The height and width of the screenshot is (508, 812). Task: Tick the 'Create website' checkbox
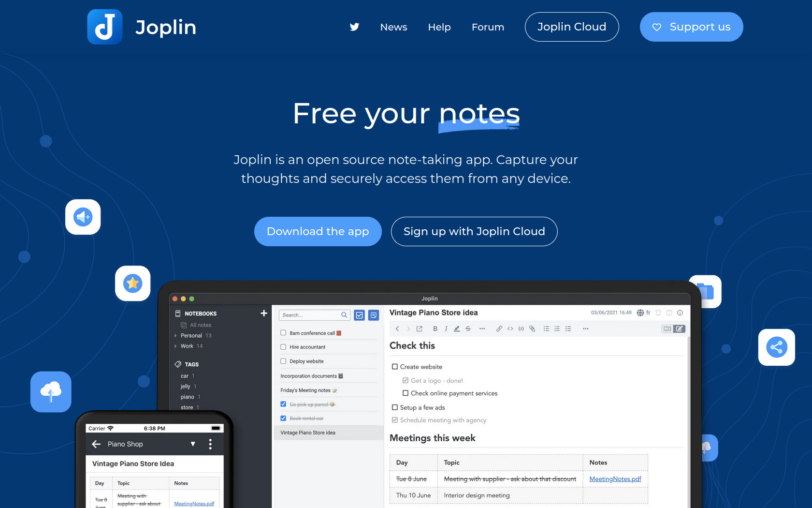point(395,367)
